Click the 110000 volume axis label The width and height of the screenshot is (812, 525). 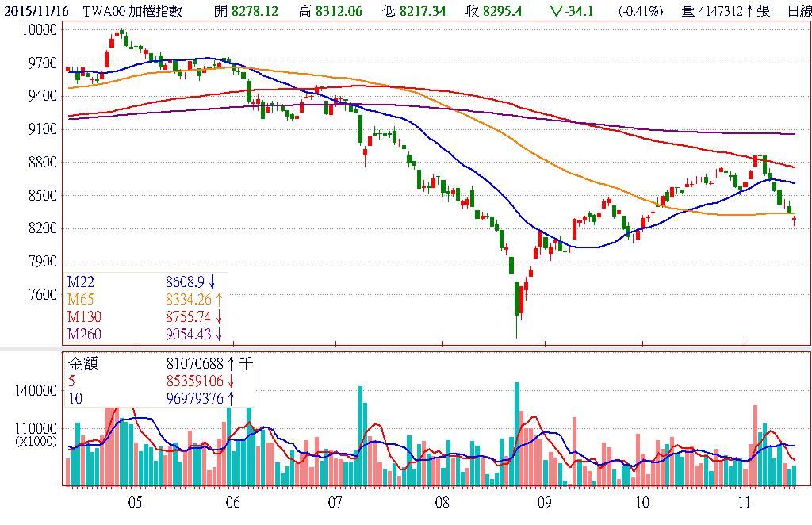point(36,429)
